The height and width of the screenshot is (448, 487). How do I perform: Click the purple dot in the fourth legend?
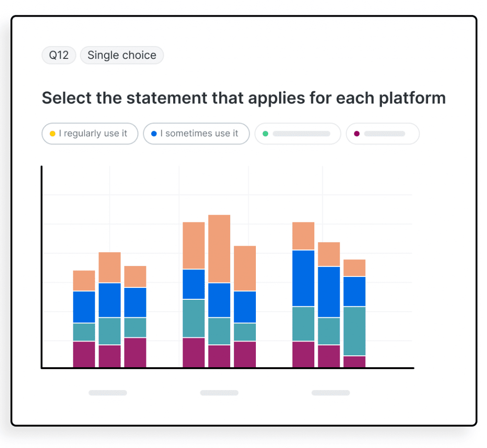tap(357, 133)
